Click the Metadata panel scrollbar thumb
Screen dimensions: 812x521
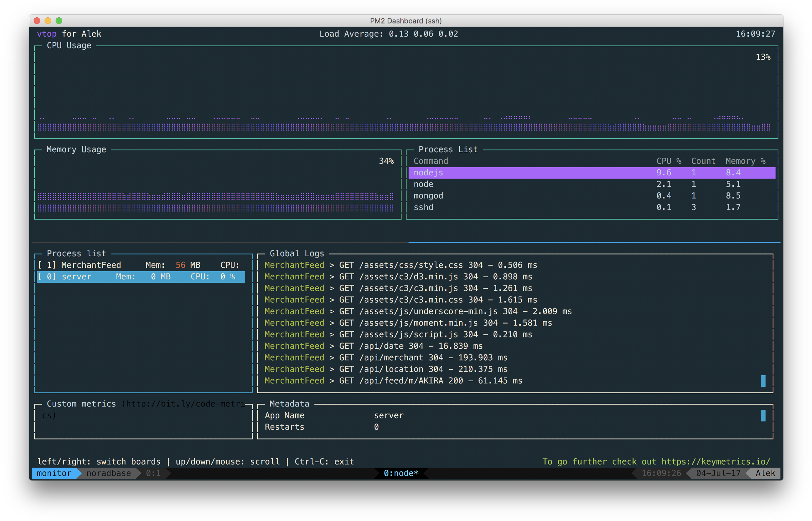click(x=763, y=415)
